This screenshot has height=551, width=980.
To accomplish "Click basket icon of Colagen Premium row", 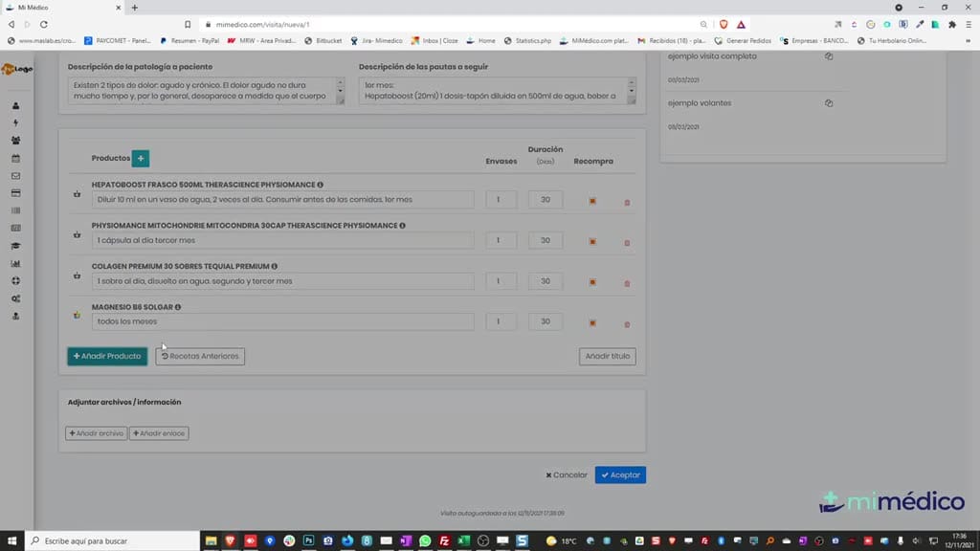I will tap(77, 275).
